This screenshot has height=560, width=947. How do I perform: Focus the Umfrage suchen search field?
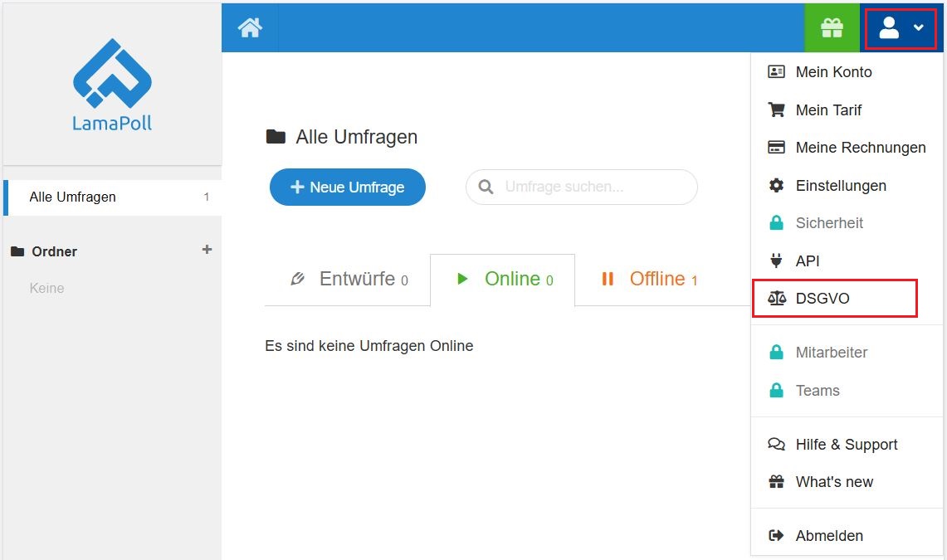[x=589, y=187]
